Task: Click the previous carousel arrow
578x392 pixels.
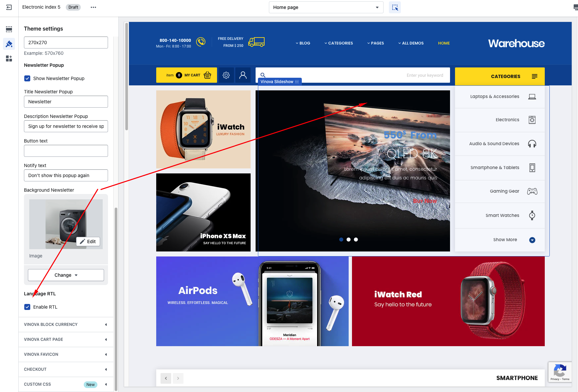Action: pyautogui.click(x=166, y=378)
